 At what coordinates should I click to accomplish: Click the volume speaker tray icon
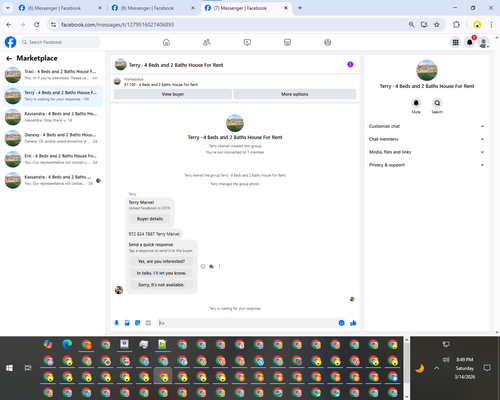coord(446,360)
